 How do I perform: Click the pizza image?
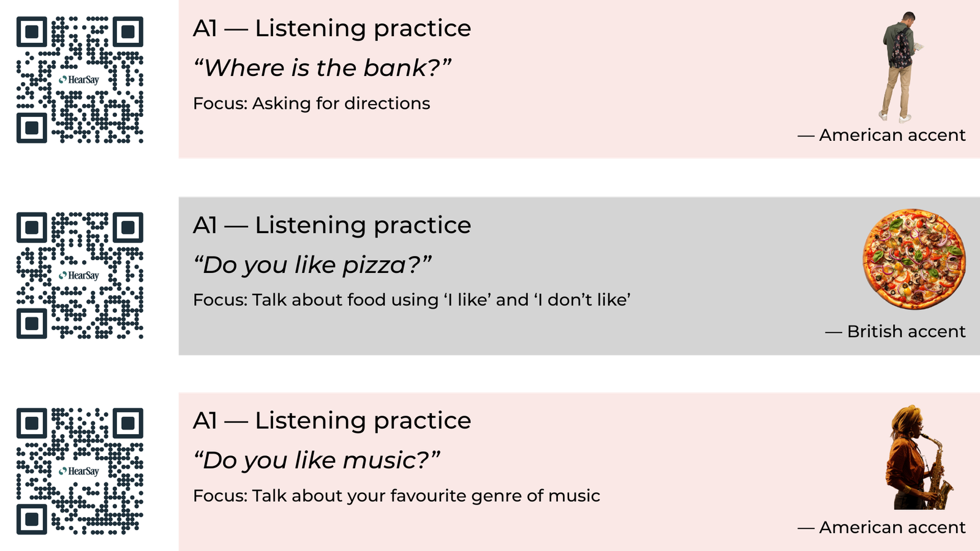[x=914, y=259]
